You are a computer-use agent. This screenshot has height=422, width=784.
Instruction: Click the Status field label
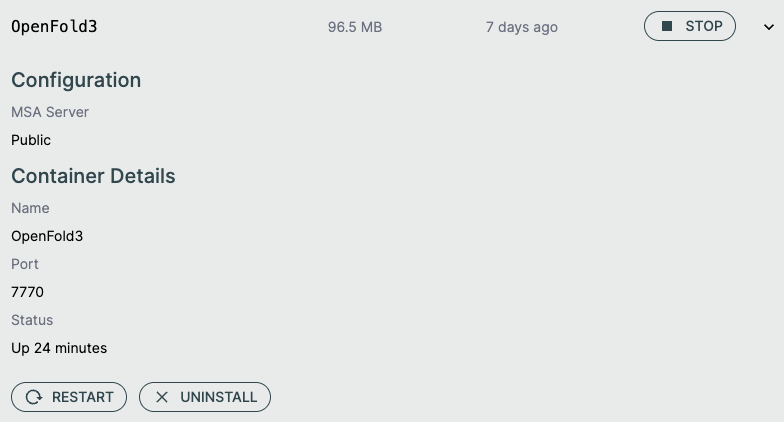pyautogui.click(x=32, y=320)
